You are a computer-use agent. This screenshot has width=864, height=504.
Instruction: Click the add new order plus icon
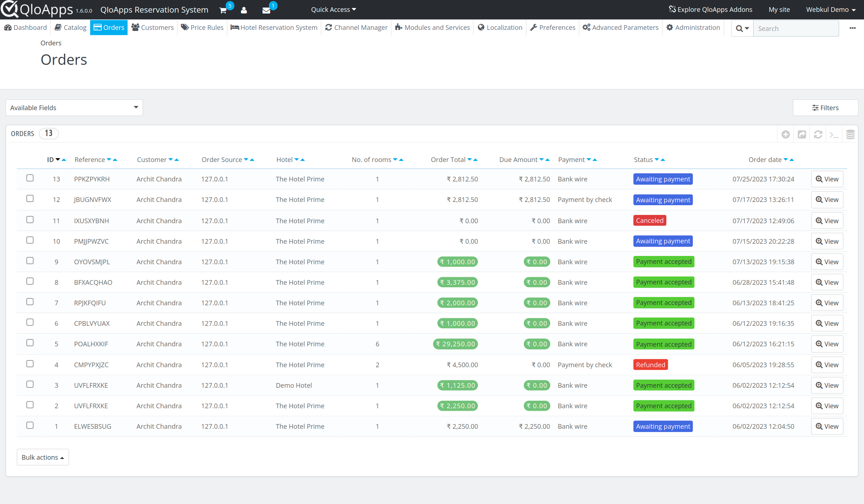click(786, 134)
